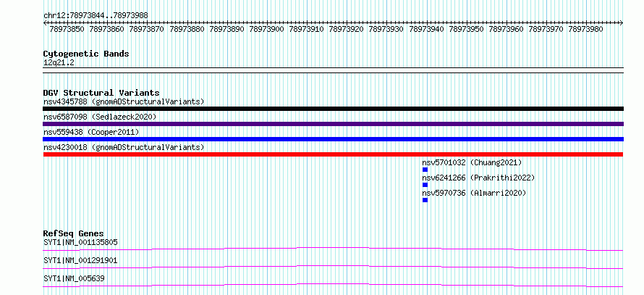Select the red nsv4230018 variant bar
The height and width of the screenshot is (295, 644).
pos(333,154)
